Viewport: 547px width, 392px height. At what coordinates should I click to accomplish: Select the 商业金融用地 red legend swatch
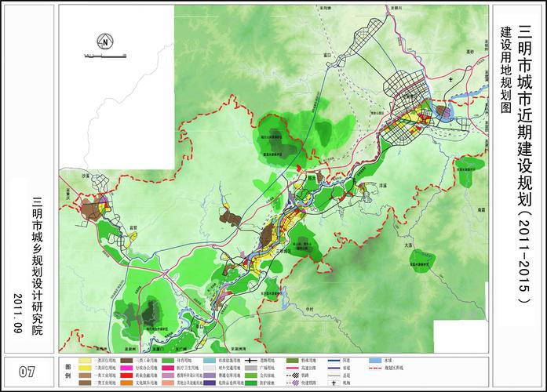(x=127, y=376)
